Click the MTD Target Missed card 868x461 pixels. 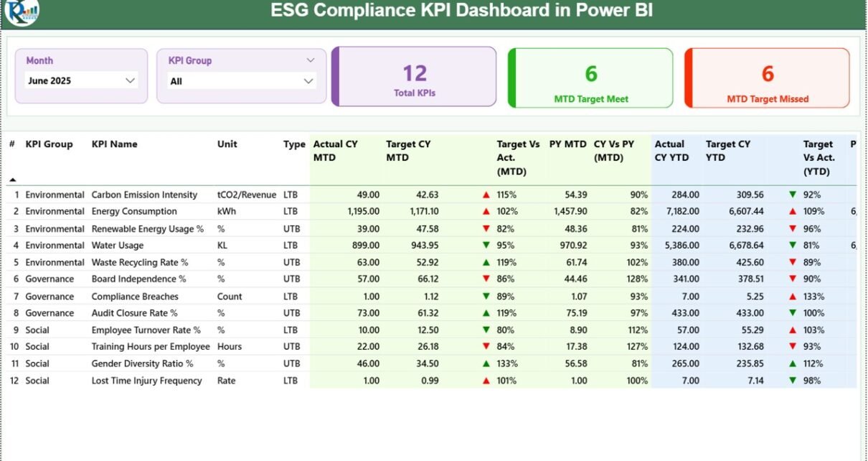tap(767, 78)
